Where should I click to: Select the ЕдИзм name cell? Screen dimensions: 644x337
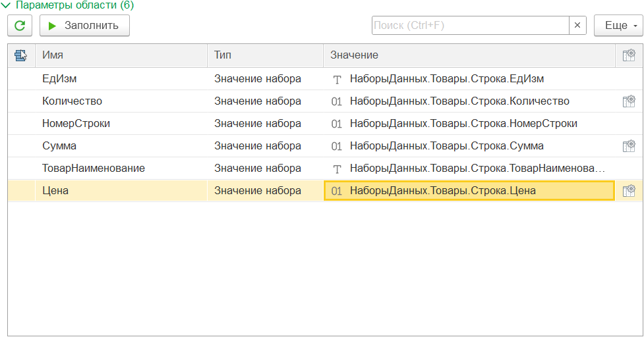(x=121, y=79)
